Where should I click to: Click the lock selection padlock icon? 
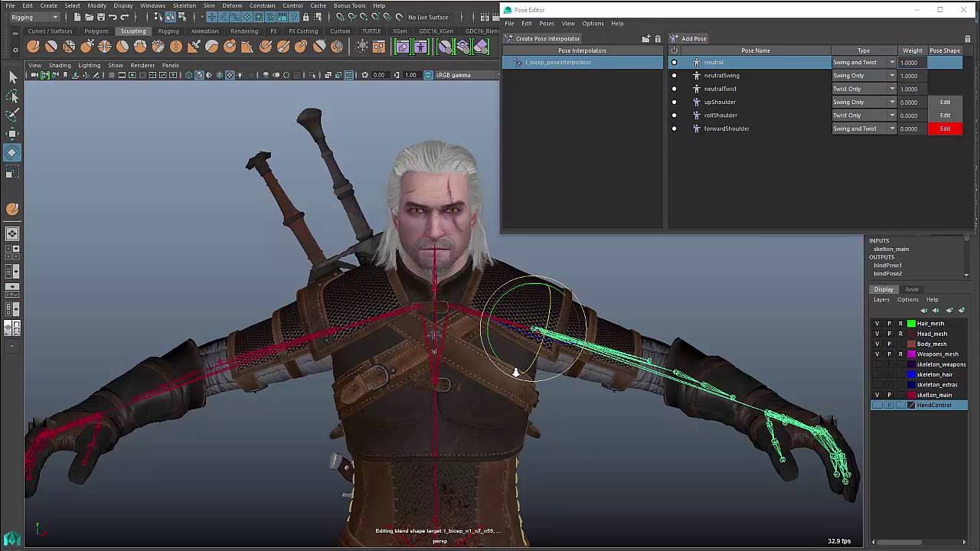[x=306, y=17]
